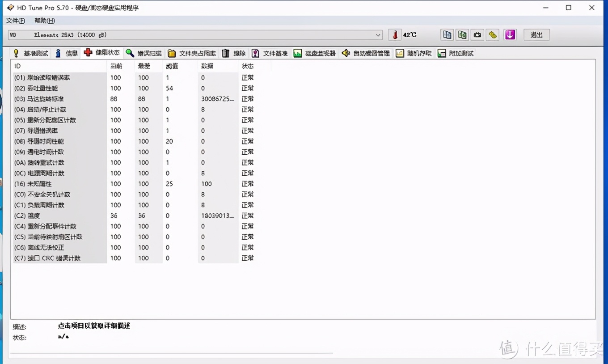
Task: Open the 文件(F) menu
Action: 15,21
